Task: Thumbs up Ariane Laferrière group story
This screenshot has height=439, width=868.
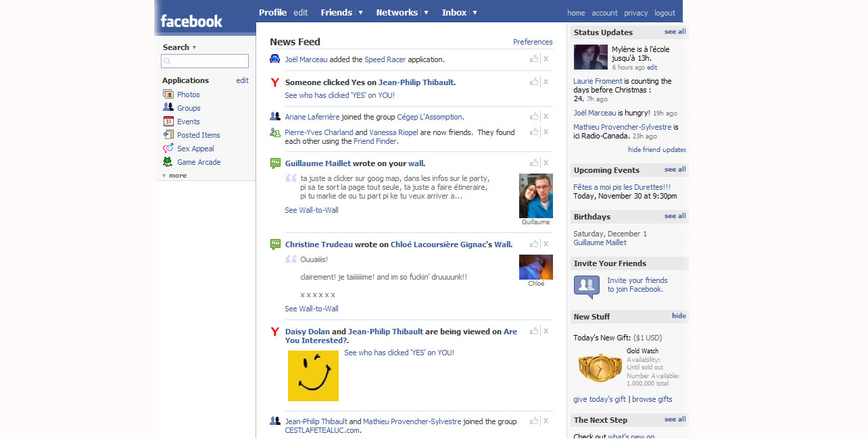Action: 534,116
